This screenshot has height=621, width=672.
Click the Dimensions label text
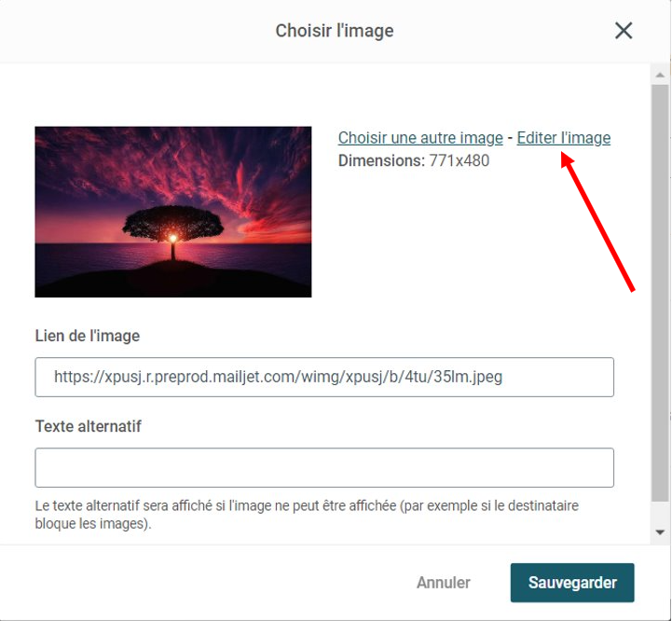[381, 160]
